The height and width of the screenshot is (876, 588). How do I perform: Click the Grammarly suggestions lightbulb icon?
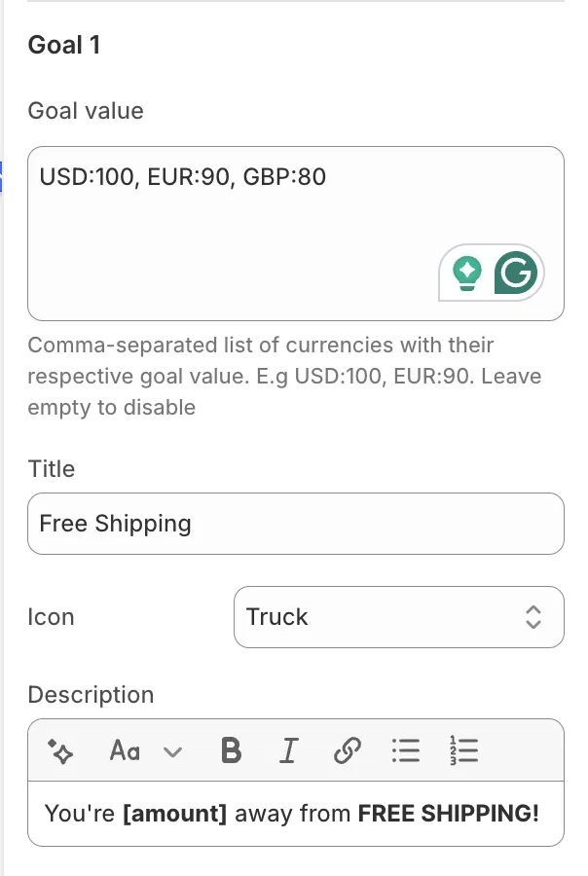point(468,272)
